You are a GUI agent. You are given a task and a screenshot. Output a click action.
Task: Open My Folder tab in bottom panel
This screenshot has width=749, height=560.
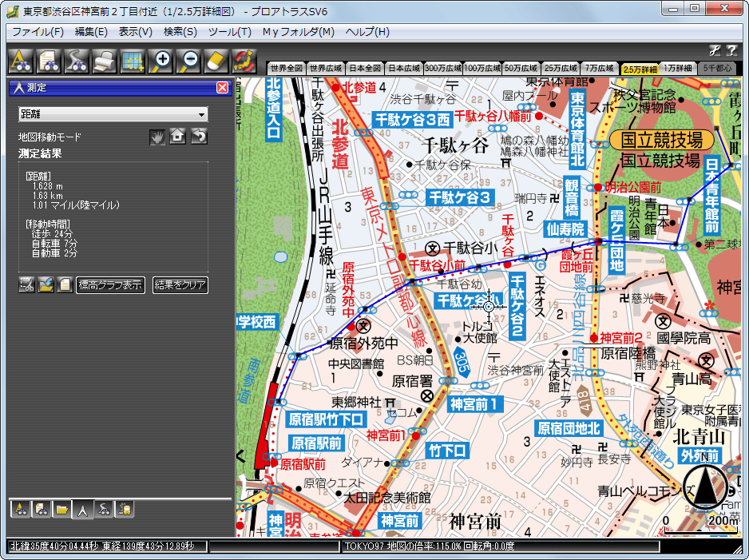tap(61, 508)
